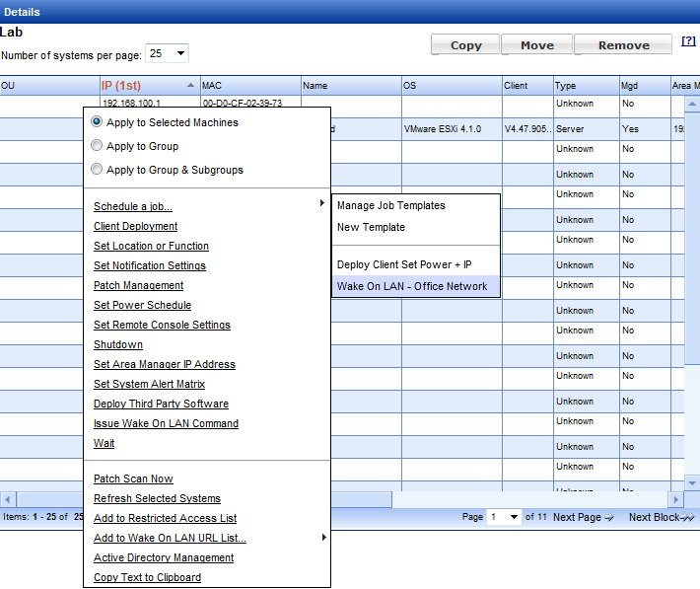Select Apply to Group radio button

coord(97,146)
